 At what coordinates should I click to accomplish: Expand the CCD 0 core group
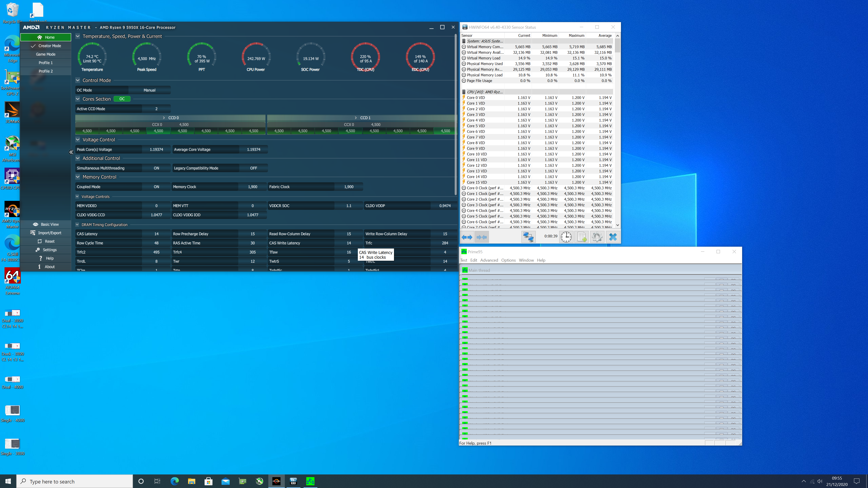pos(170,117)
